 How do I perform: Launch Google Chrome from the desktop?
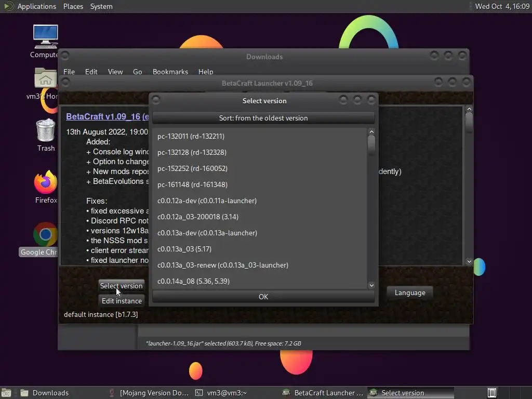45,234
